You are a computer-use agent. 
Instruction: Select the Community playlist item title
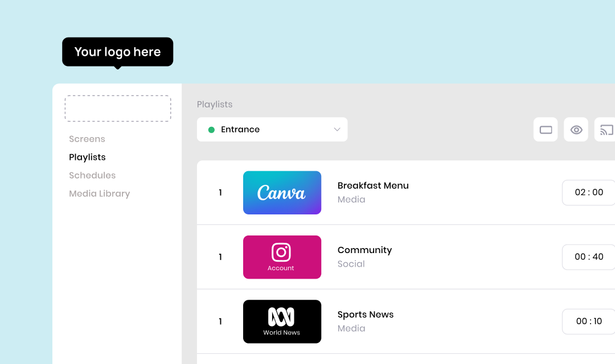pyautogui.click(x=364, y=250)
